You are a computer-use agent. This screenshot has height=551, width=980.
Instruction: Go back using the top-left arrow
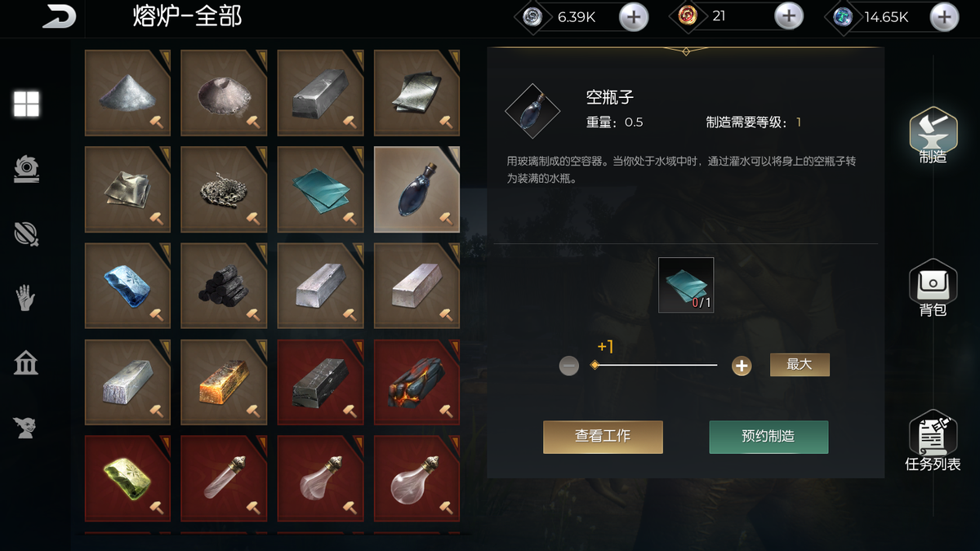[x=59, y=16]
